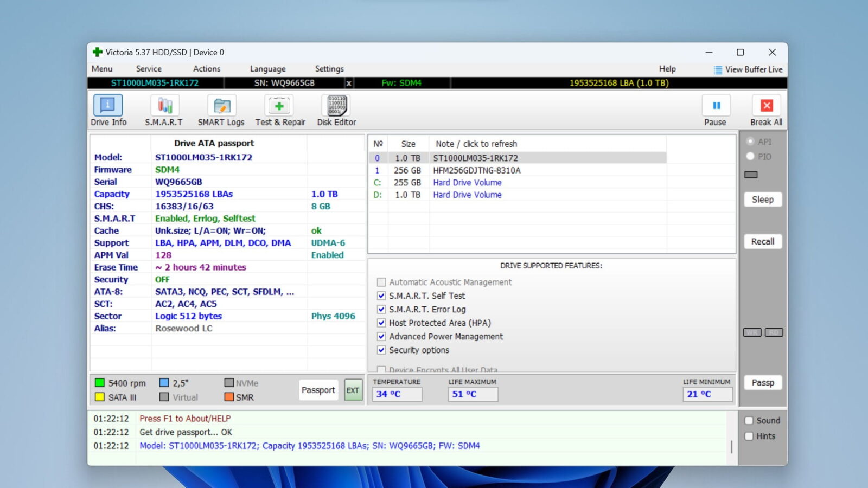Select the PIO radio button
Image resolution: width=868 pixels, height=488 pixels.
(750, 157)
